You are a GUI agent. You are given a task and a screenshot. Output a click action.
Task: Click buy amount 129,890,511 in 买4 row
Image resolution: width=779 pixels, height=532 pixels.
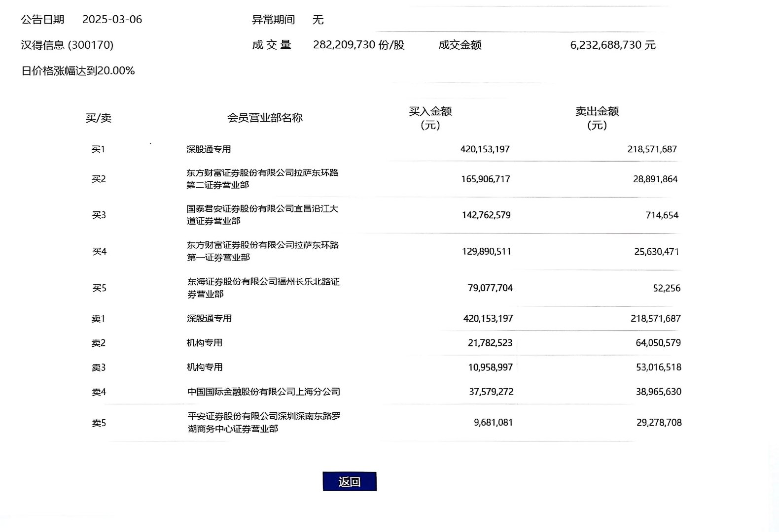(486, 252)
